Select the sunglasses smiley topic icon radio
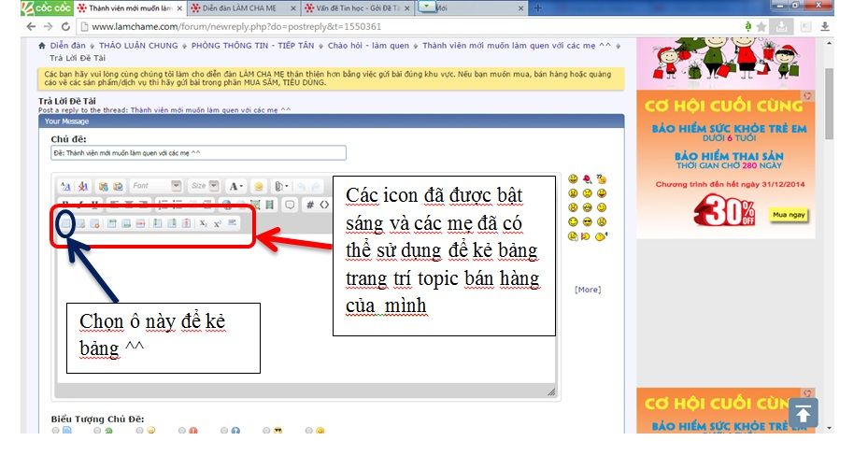This screenshot has width=868, height=455. coord(266,432)
